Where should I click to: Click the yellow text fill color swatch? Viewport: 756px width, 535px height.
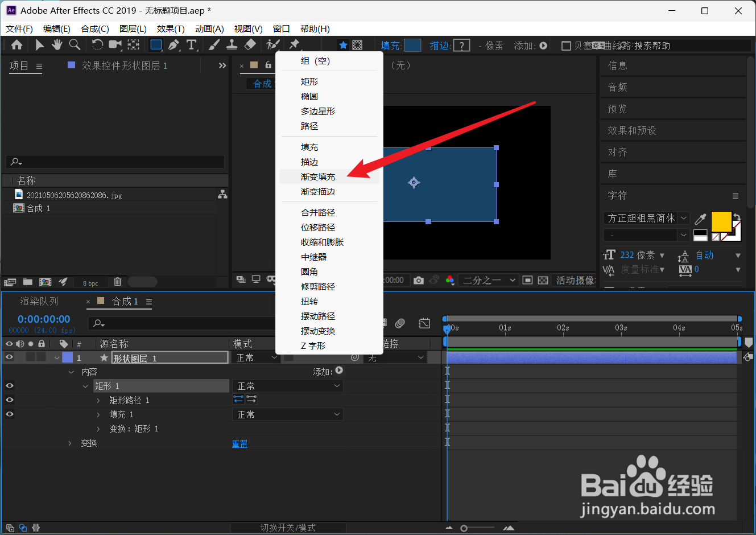pyautogui.click(x=721, y=221)
